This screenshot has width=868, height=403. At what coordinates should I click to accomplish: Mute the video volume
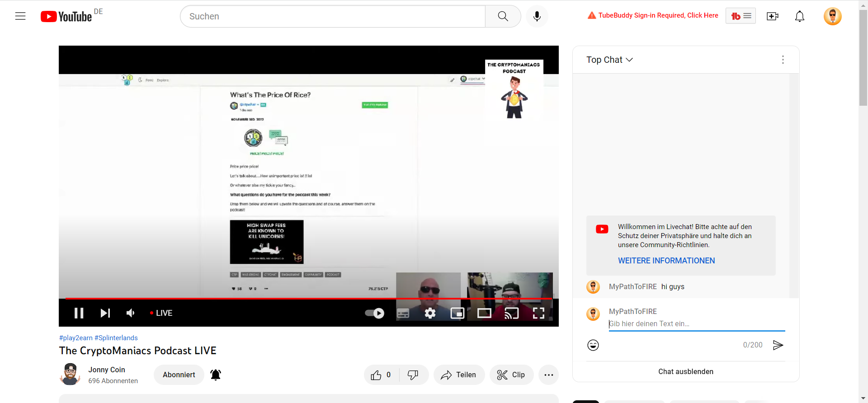tap(131, 313)
